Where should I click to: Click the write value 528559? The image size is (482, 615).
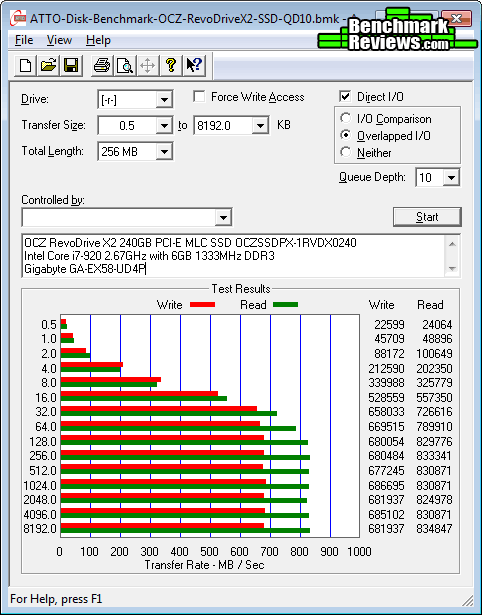386,398
